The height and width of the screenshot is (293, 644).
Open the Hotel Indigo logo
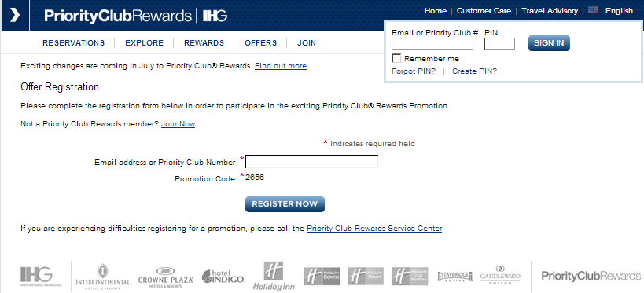pos(223,277)
